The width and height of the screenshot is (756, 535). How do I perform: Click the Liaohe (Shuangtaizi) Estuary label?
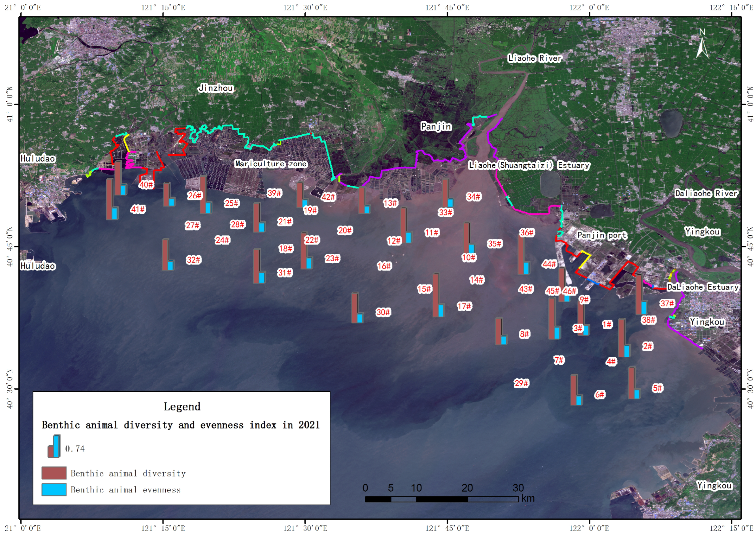(529, 165)
